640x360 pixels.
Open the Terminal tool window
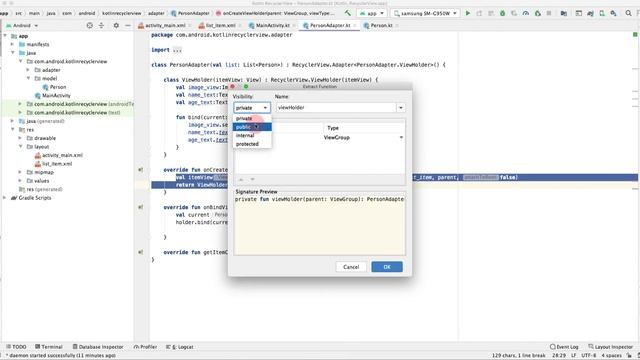tap(49, 347)
